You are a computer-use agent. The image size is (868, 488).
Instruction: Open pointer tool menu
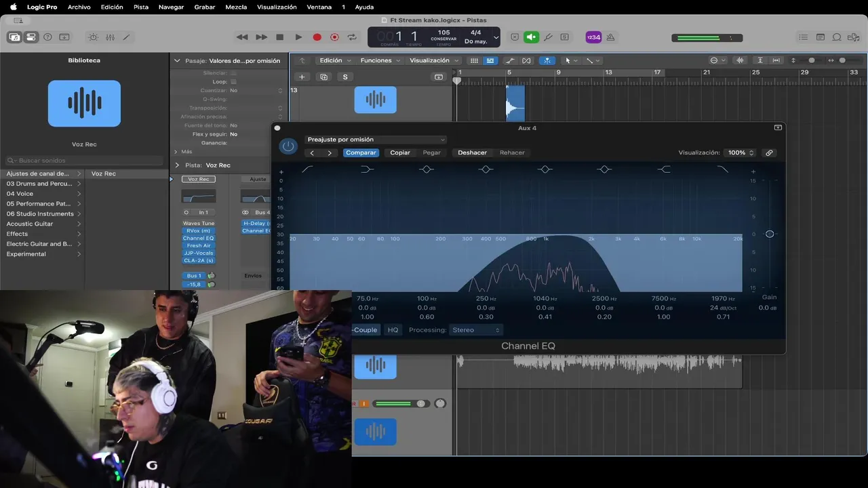click(571, 60)
